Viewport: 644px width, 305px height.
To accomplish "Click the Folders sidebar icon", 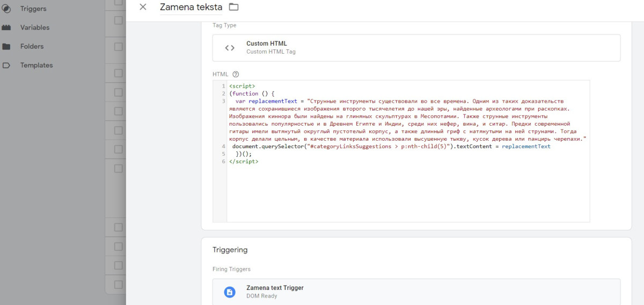I will pos(6,46).
